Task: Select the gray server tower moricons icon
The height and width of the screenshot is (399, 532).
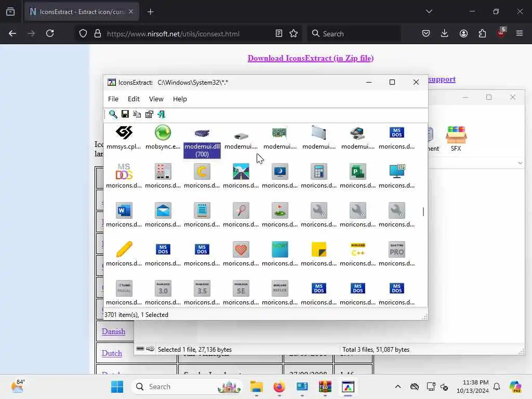Action: (163, 176)
